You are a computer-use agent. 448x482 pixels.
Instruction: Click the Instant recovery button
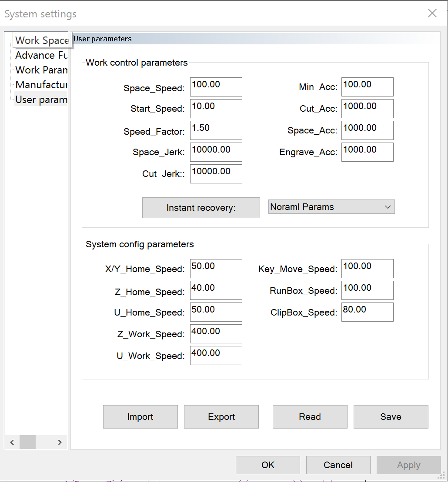click(201, 208)
